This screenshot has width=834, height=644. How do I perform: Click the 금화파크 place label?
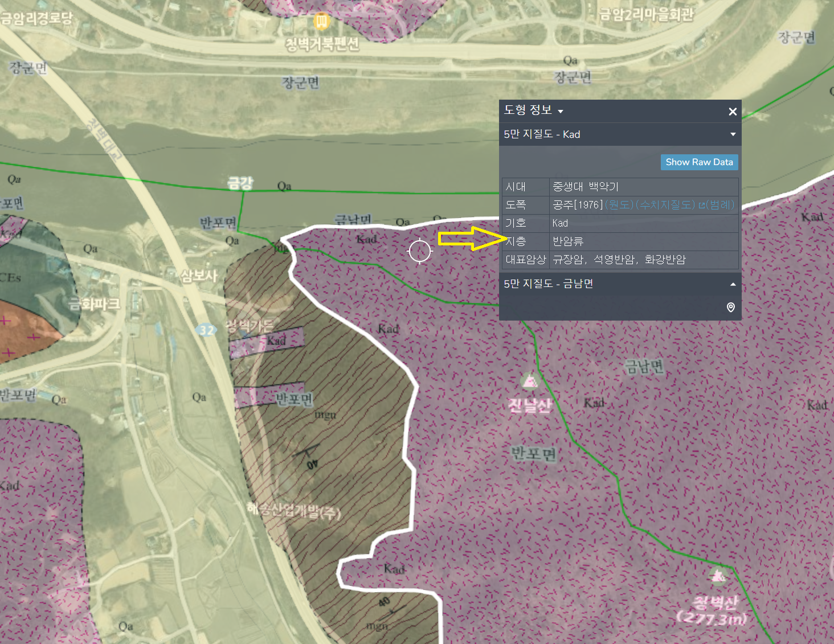tap(95, 304)
